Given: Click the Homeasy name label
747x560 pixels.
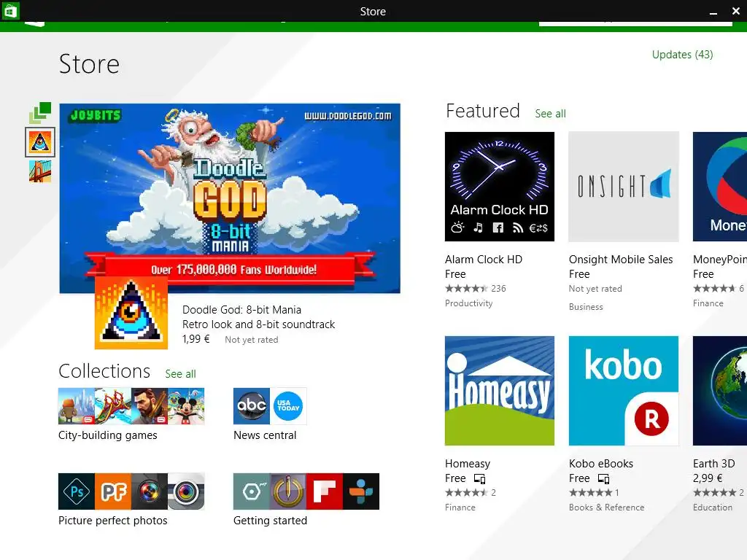Looking at the screenshot, I should (x=468, y=464).
